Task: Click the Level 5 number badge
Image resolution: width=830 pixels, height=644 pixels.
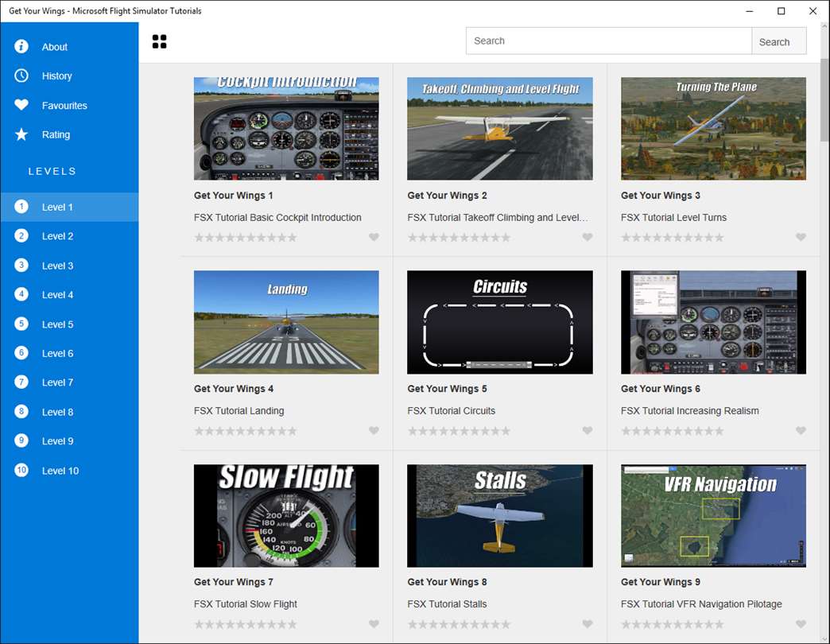Action: 21,324
